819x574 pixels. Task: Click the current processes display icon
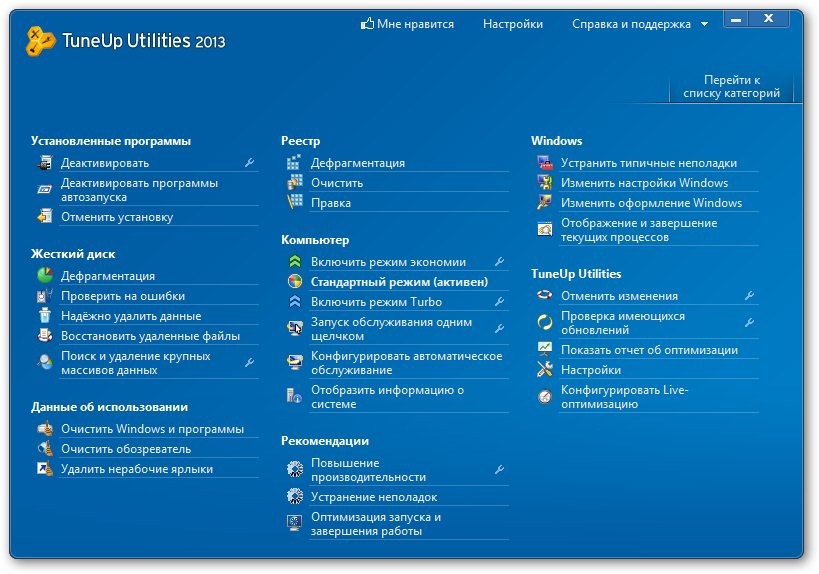tap(545, 229)
